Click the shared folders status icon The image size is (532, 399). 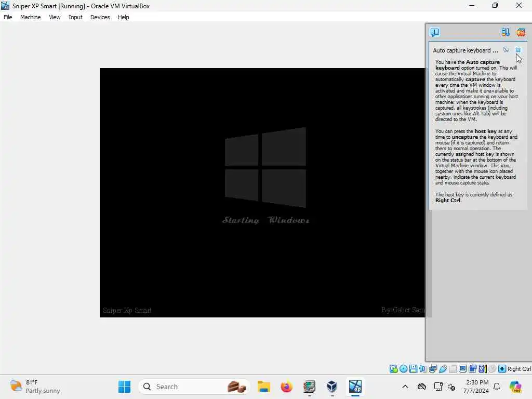point(453,369)
